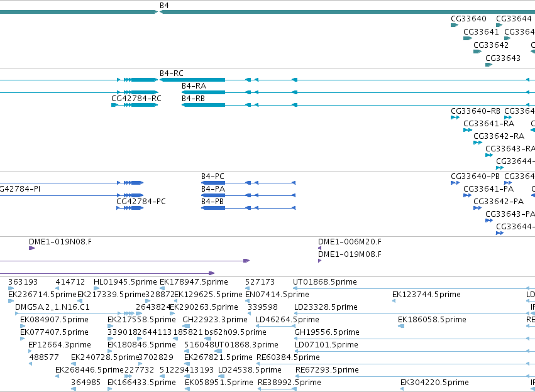This screenshot has height=392, width=535.
Task: Select the CG33641-PA protein label
Action: (x=488, y=190)
